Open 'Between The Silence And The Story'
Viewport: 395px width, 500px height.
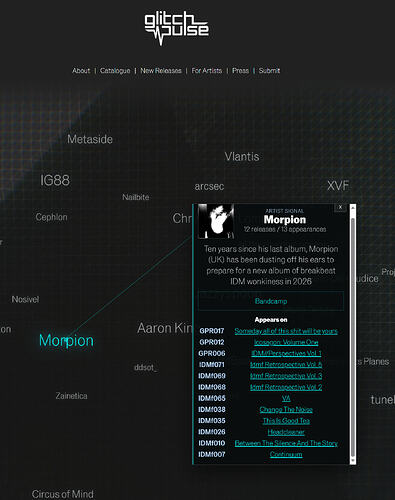tap(286, 443)
